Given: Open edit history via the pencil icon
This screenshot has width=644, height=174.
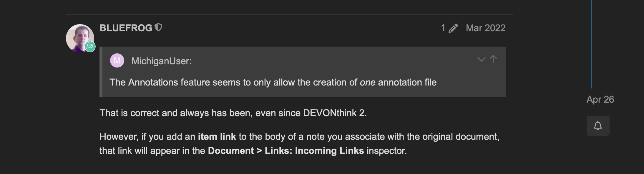Looking at the screenshot, I should pos(453,28).
